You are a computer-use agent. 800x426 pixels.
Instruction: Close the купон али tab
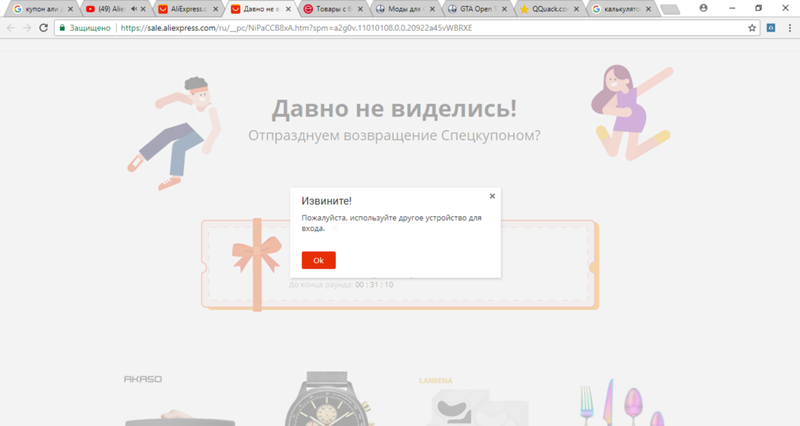point(70,9)
